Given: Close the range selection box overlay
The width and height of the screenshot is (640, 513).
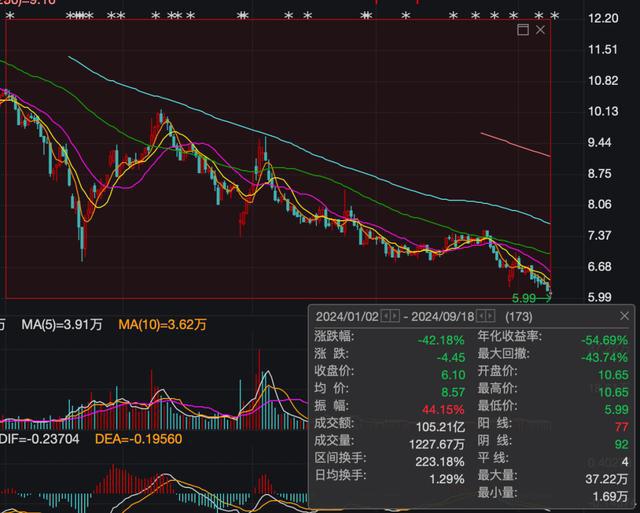Looking at the screenshot, I should (541, 30).
